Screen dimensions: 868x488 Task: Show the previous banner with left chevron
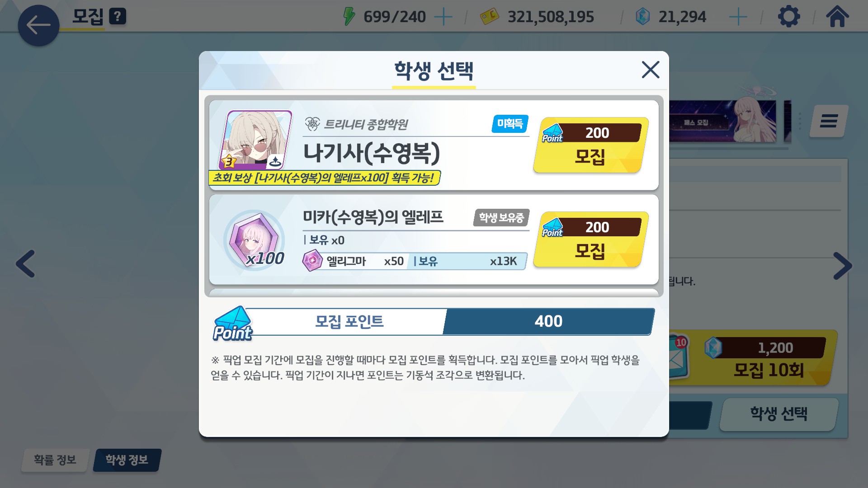click(25, 264)
